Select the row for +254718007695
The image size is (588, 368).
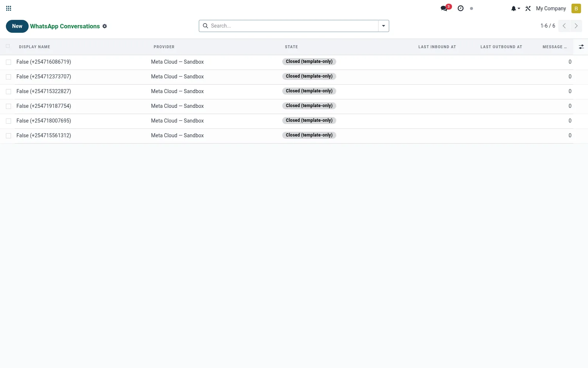click(x=8, y=121)
